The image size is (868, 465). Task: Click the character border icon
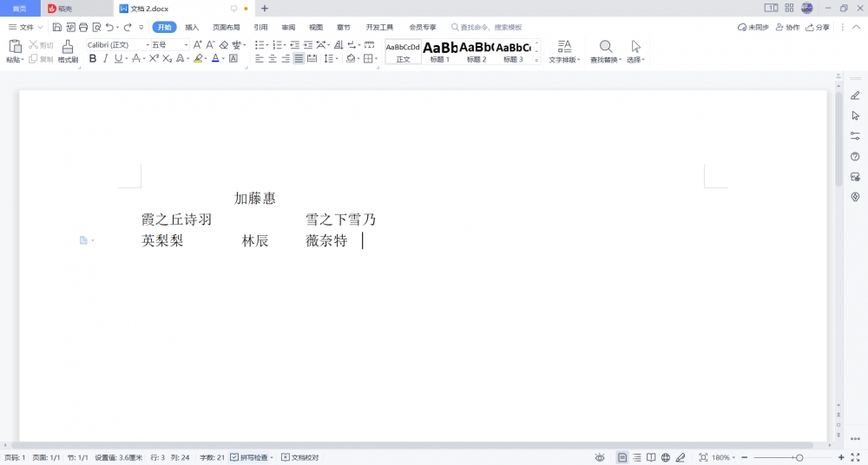(233, 58)
